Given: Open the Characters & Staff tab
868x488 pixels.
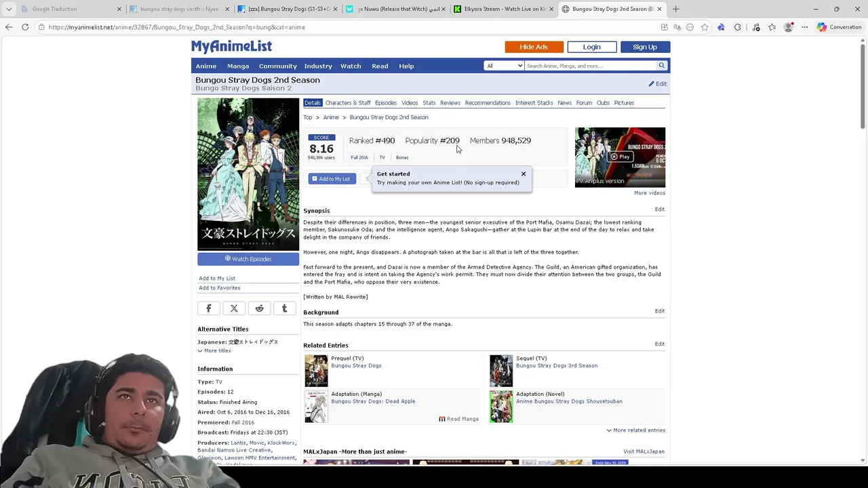Looking at the screenshot, I should coord(348,103).
